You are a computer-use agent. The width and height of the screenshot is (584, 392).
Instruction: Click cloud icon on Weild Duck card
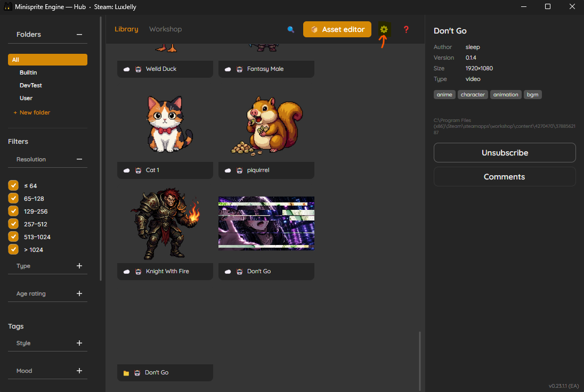click(x=127, y=69)
